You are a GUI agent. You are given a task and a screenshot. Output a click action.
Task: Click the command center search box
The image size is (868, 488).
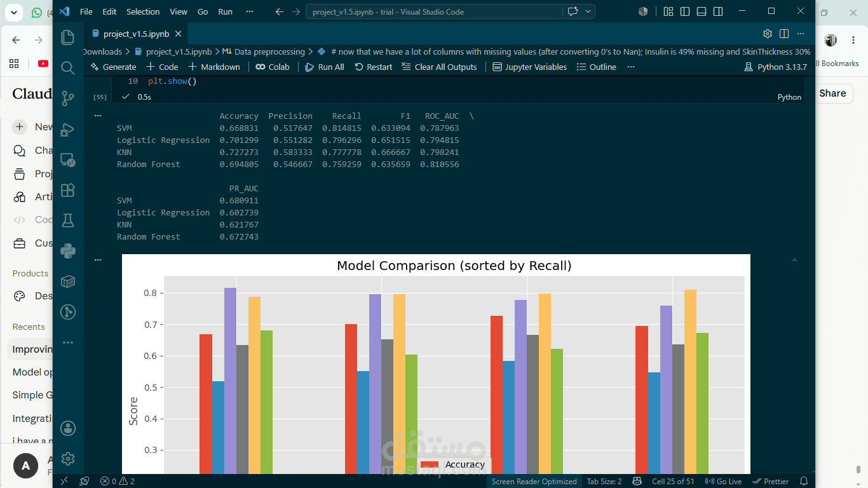pos(435,11)
